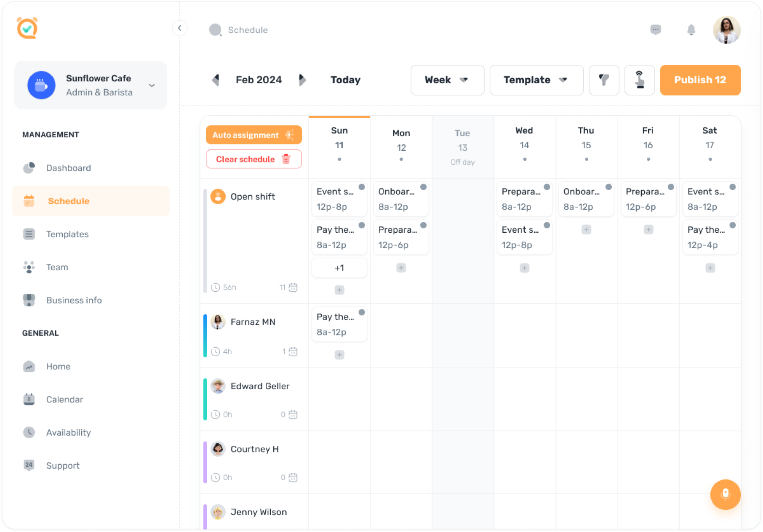Image resolution: width=763 pixels, height=532 pixels.
Task: Click the Clear schedule button
Action: pyautogui.click(x=253, y=159)
